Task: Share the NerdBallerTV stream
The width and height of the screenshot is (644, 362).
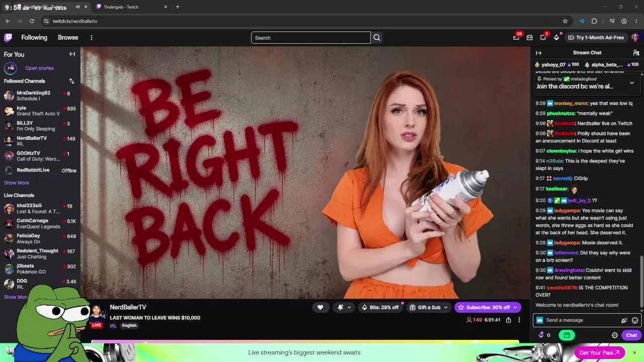Action: coord(509,320)
